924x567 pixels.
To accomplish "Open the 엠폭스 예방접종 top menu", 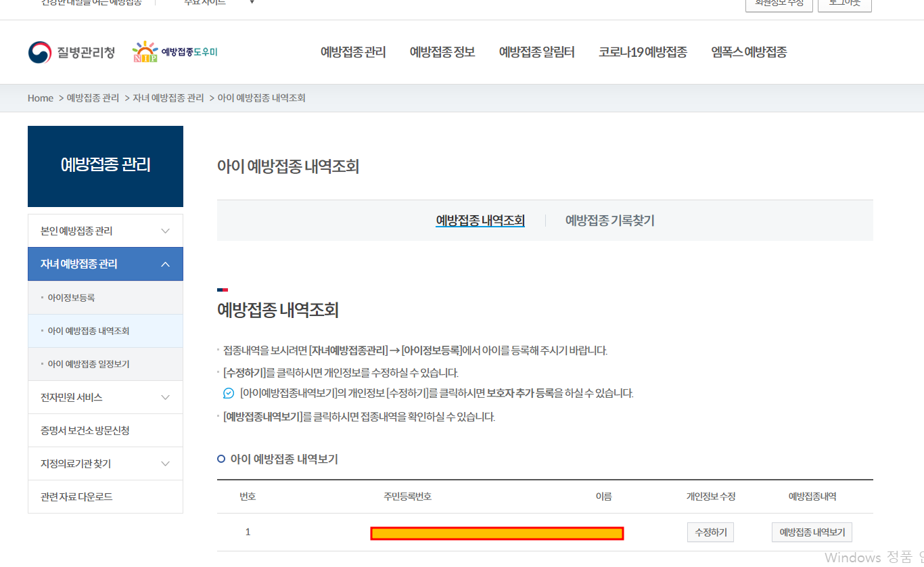I will pyautogui.click(x=749, y=52).
